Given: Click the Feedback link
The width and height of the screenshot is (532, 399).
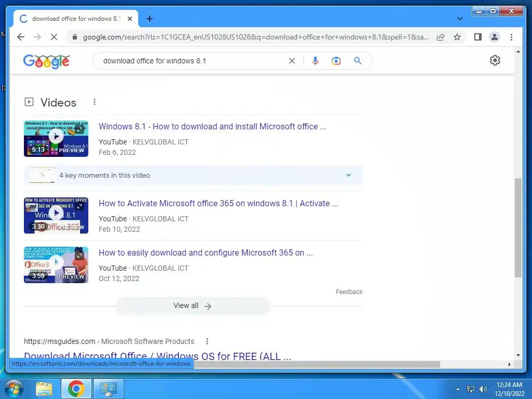Looking at the screenshot, I should pyautogui.click(x=349, y=292).
